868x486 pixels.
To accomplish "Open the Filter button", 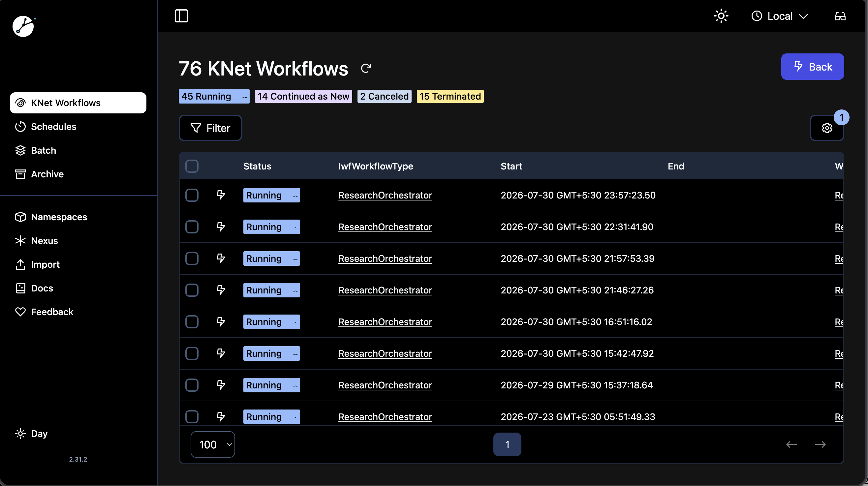I will (210, 128).
